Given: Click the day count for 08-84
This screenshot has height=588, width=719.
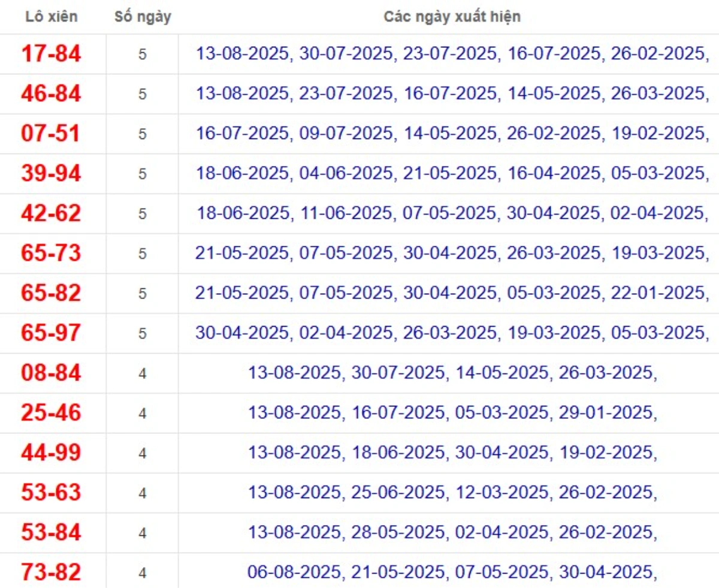Looking at the screenshot, I should coord(143,373).
